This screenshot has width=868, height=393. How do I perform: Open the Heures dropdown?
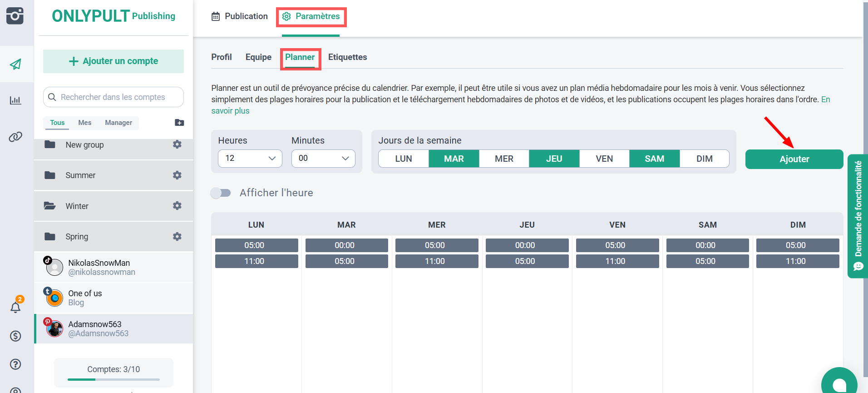coord(250,158)
